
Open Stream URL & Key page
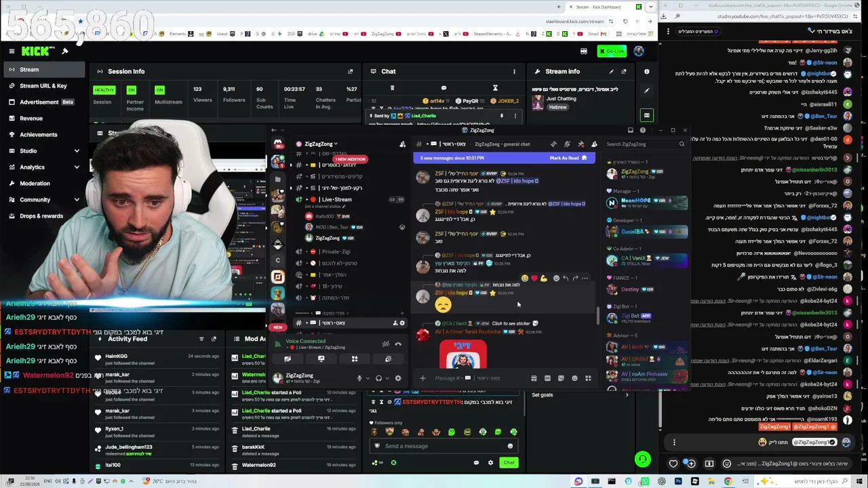pos(43,86)
